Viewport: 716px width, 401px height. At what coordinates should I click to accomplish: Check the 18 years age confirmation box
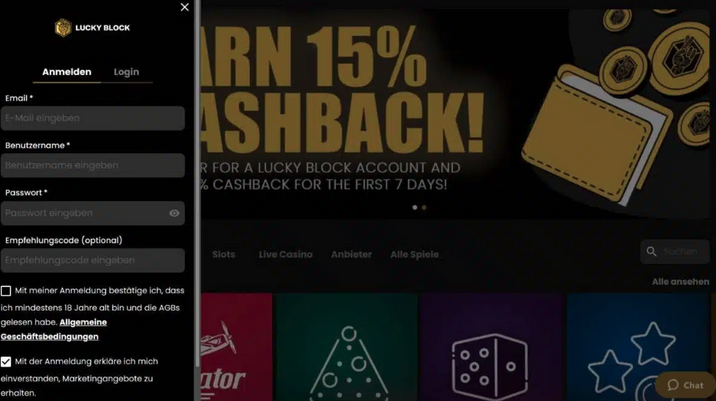(6, 291)
